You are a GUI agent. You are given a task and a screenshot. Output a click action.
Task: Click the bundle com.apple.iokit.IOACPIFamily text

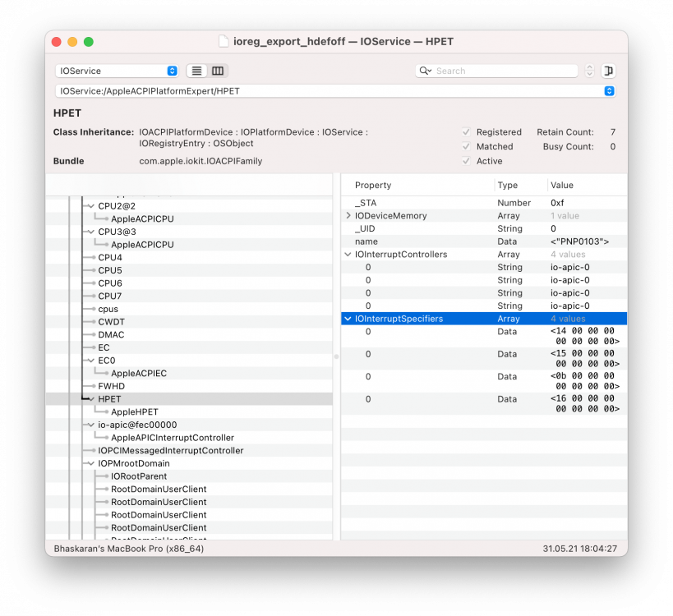point(201,161)
